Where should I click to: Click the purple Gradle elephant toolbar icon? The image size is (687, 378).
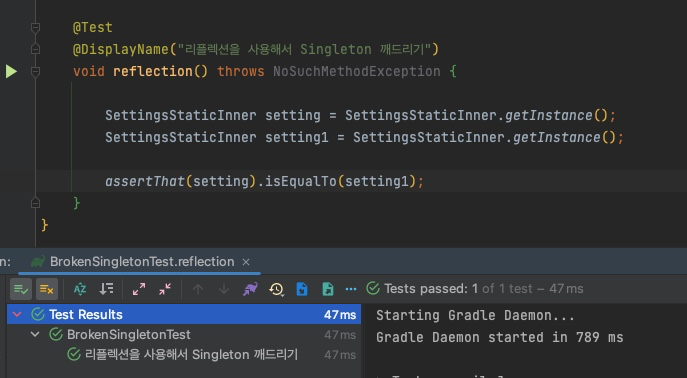pos(250,289)
